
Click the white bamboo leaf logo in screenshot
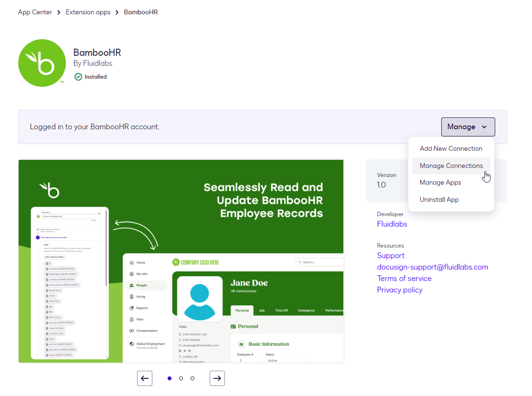[49, 189]
